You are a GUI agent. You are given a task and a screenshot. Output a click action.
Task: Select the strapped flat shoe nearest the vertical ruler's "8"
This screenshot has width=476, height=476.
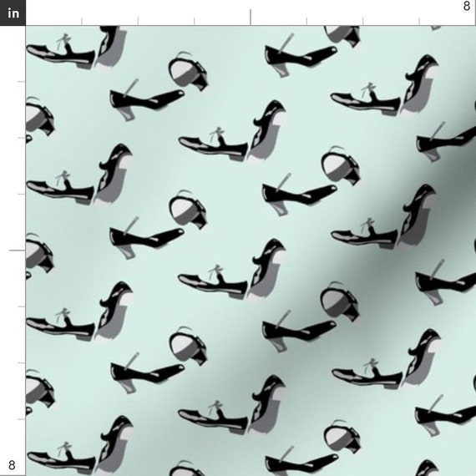coord(61,458)
